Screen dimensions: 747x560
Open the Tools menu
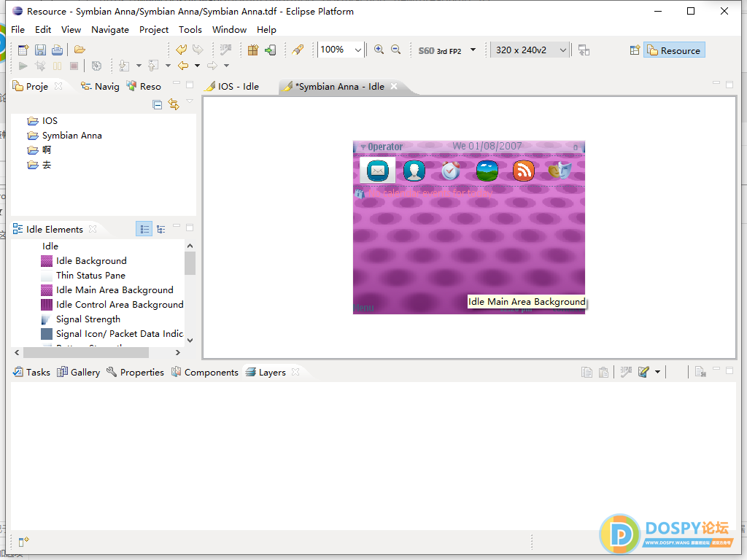tap(190, 29)
